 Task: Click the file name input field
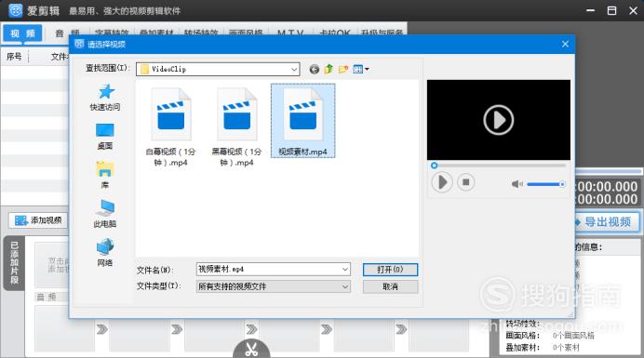[270, 270]
